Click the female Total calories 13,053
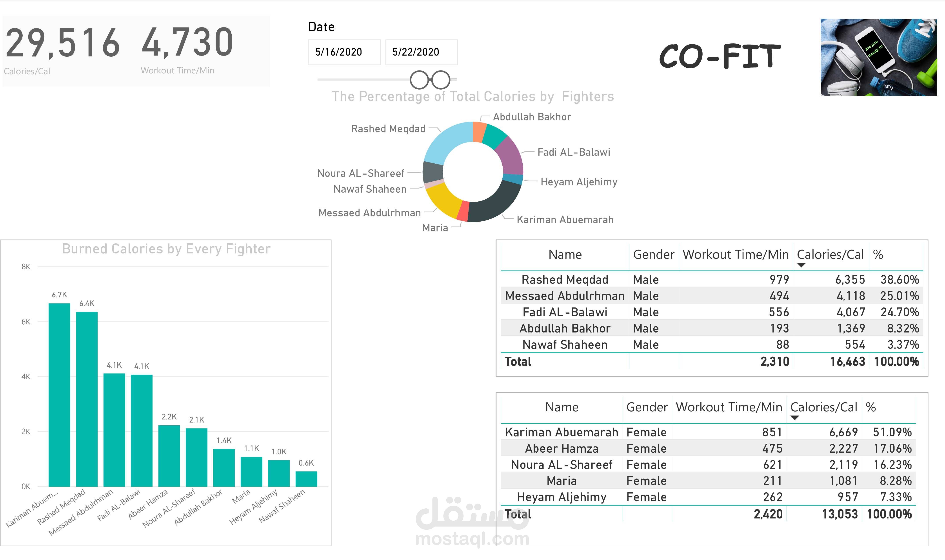The image size is (945, 560). pyautogui.click(x=840, y=514)
